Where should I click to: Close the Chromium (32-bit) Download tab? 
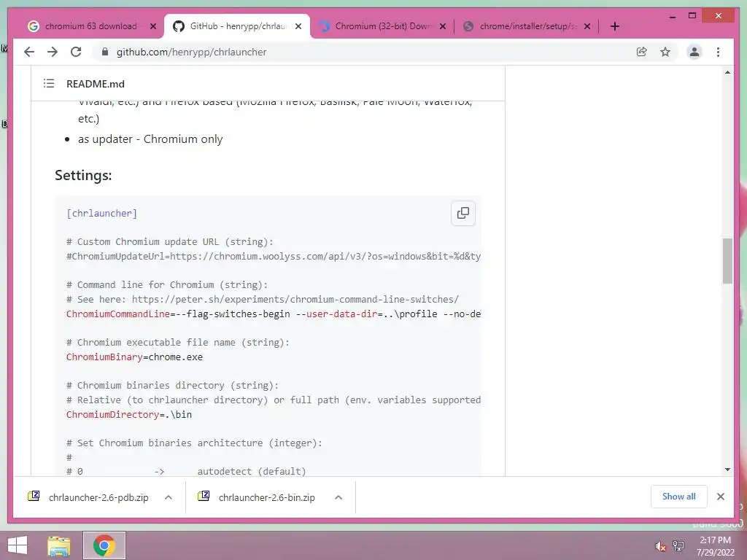pyautogui.click(x=443, y=26)
